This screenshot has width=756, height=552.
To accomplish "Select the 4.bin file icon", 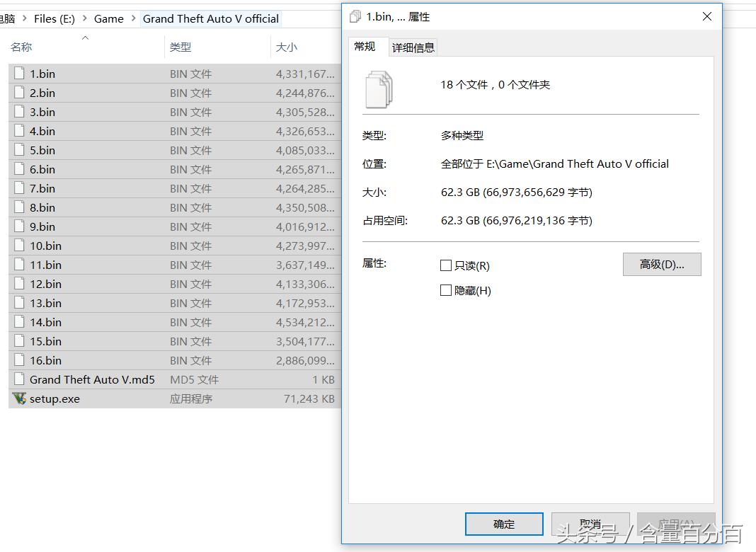I will click(19, 131).
